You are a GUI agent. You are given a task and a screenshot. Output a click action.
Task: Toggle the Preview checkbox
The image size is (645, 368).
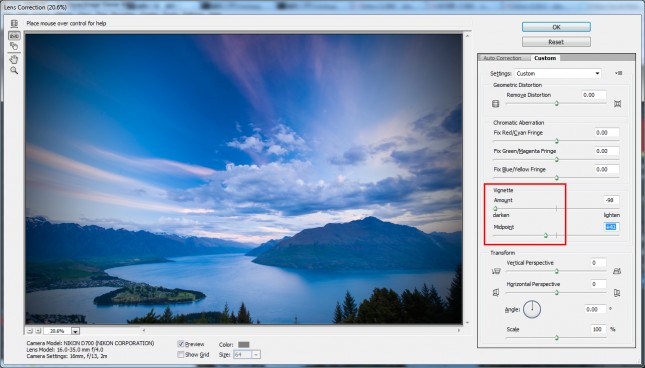click(x=181, y=344)
